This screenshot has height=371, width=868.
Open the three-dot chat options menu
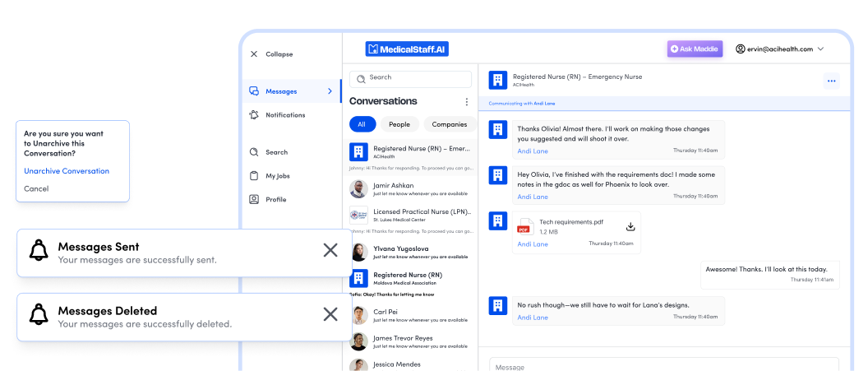tap(831, 81)
